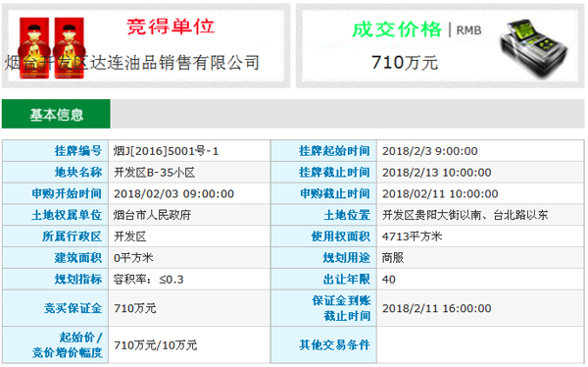The image size is (588, 367).
Task: Click the red figurine image on the left
Action: tap(34, 48)
